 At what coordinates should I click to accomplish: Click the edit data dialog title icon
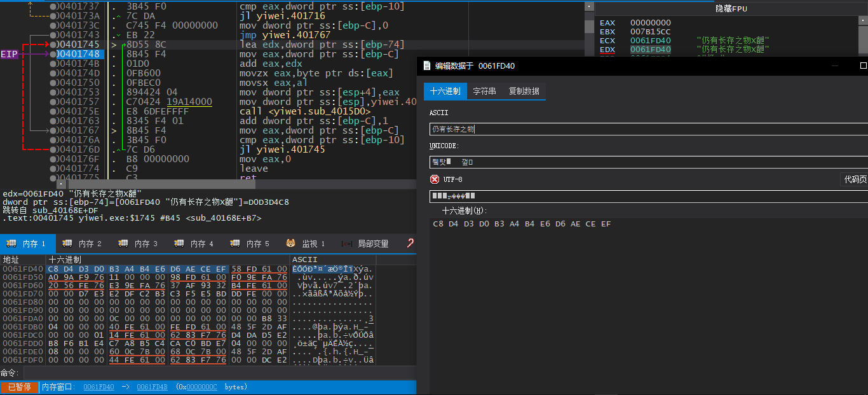pyautogui.click(x=427, y=66)
